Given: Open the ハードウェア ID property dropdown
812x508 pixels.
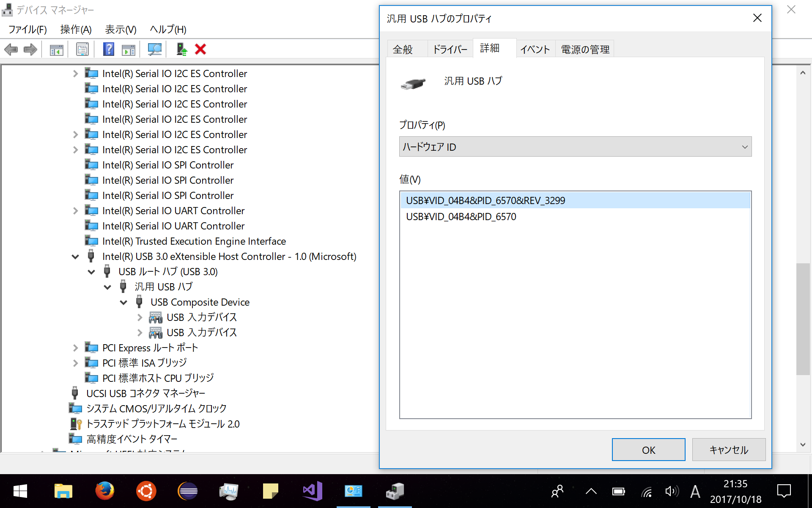Looking at the screenshot, I should point(575,147).
